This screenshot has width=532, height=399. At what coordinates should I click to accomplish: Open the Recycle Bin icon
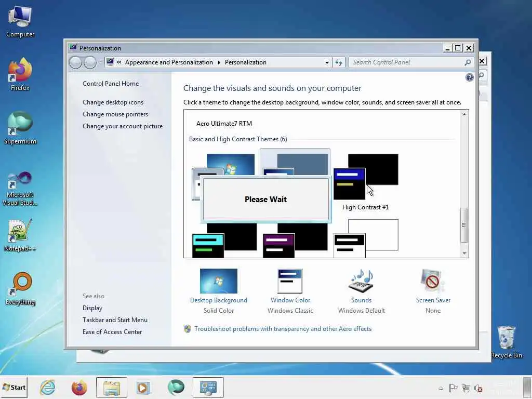pyautogui.click(x=507, y=342)
